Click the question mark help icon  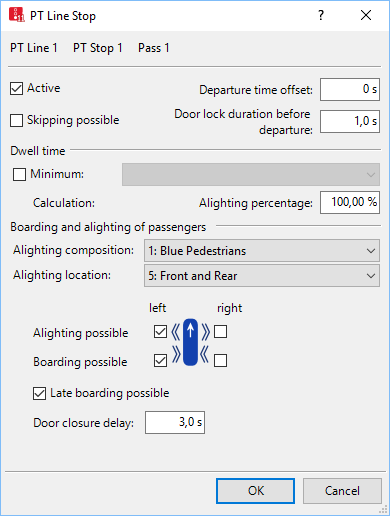tap(321, 15)
